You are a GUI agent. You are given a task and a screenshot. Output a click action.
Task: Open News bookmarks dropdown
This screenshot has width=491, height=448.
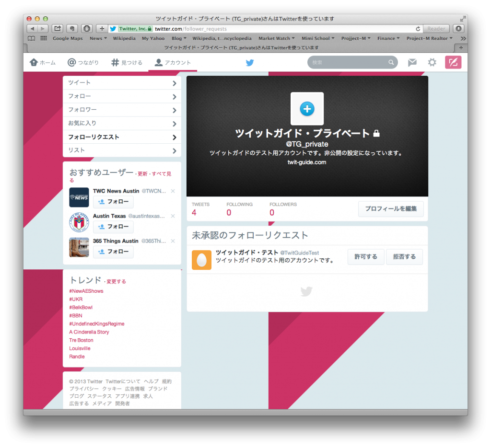[x=98, y=38]
